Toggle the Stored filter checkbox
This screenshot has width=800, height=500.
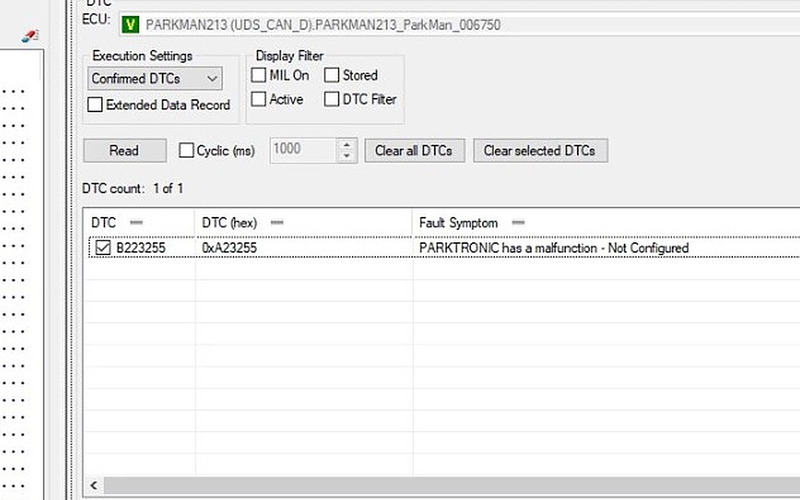pyautogui.click(x=332, y=75)
